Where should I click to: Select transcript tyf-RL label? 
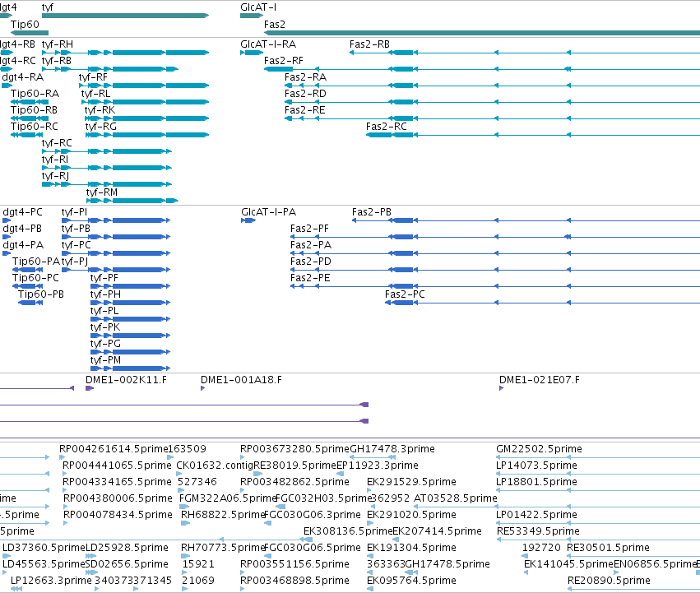click(x=95, y=94)
